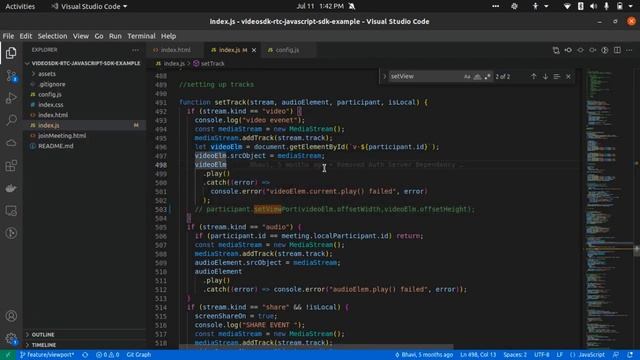Click the Synchronize Changes status icon

coord(85,355)
